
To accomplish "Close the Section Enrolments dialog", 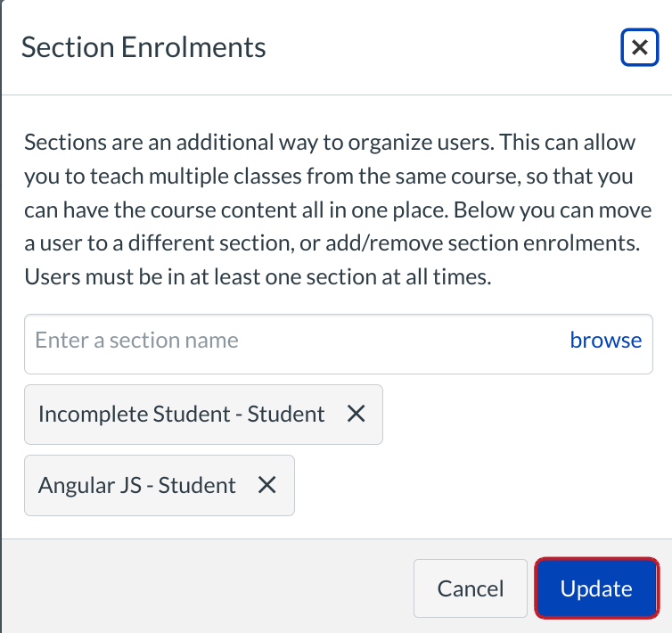I will click(x=639, y=47).
